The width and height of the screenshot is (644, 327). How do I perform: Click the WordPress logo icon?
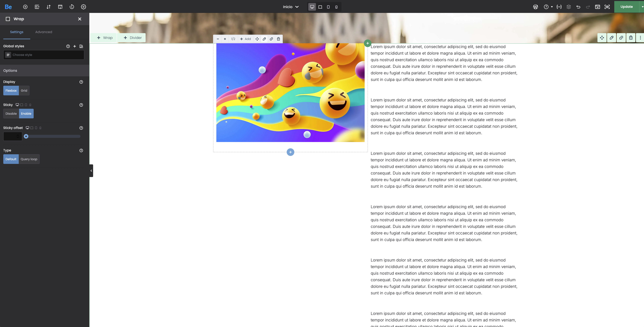click(x=535, y=7)
